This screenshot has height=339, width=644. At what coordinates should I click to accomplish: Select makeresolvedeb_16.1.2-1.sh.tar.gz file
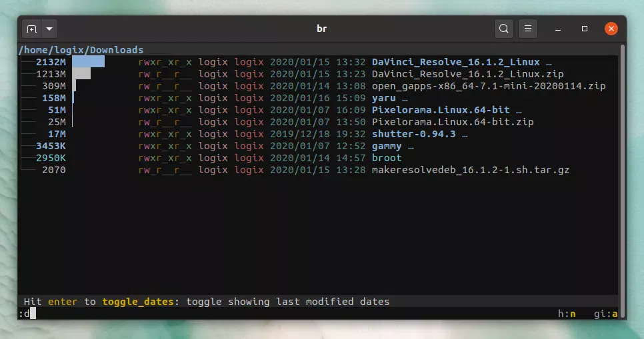click(x=470, y=170)
